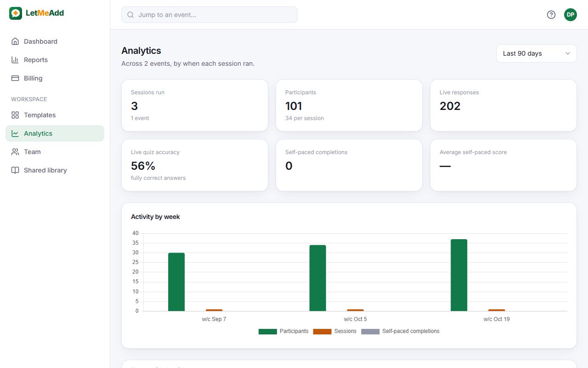This screenshot has height=368, width=588.
Task: Toggle Self-paced completions gray legend swatch
Action: (370, 331)
